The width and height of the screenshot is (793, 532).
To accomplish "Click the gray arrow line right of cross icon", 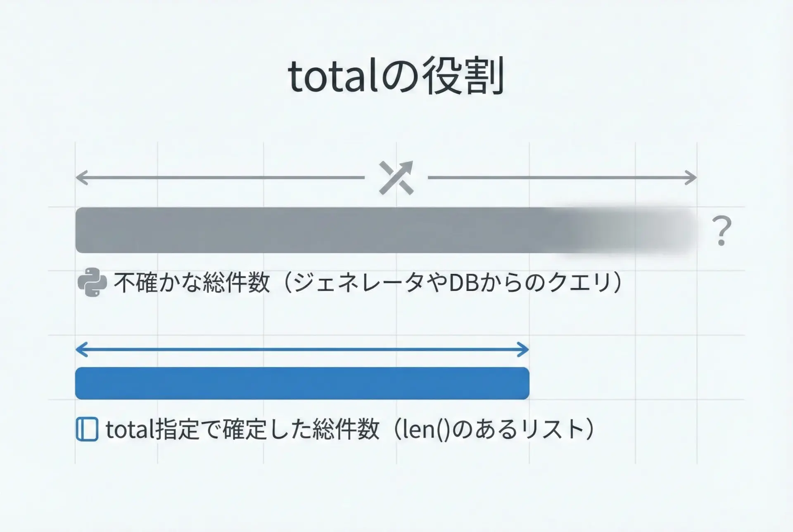I will click(x=558, y=178).
